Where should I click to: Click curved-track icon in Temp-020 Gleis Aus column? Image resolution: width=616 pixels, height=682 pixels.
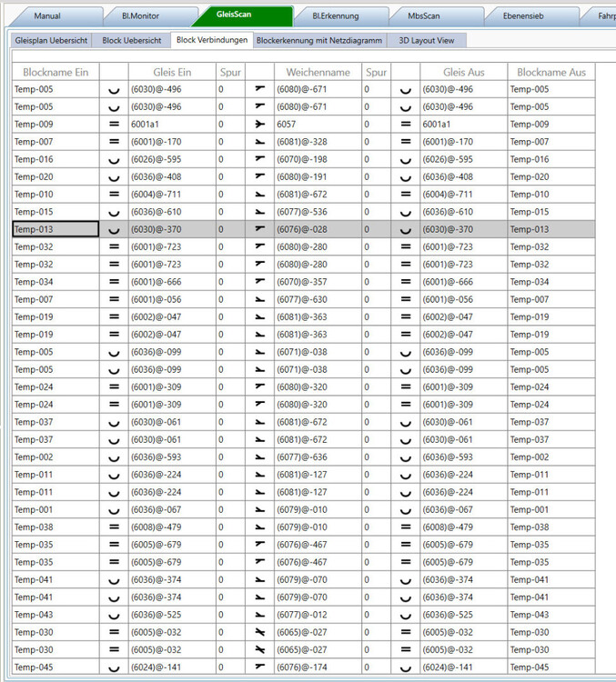[406, 178]
